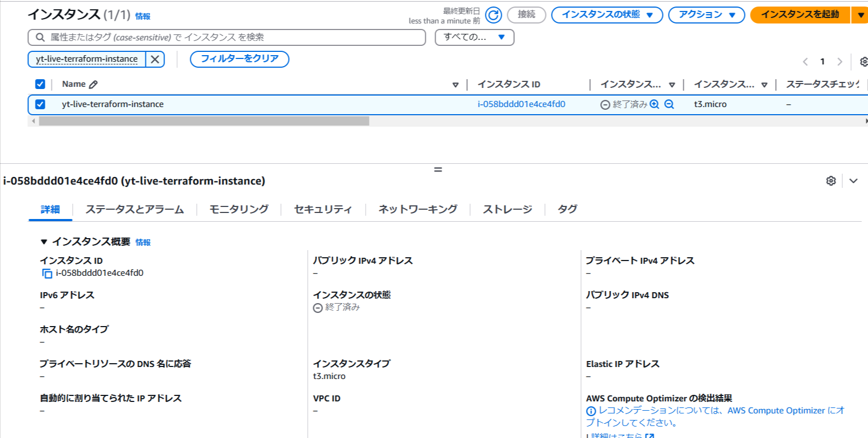Refresh the instances list
The height and width of the screenshot is (438, 868).
[493, 15]
